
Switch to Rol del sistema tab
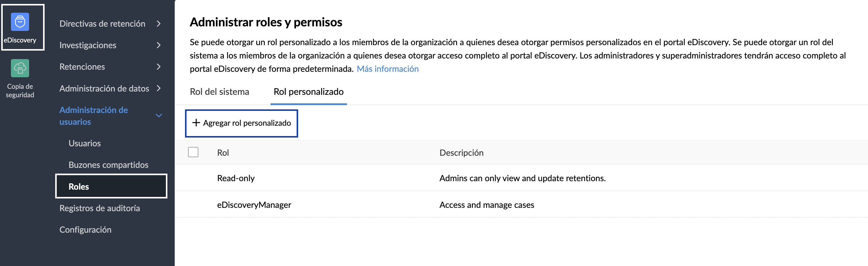pos(219,91)
